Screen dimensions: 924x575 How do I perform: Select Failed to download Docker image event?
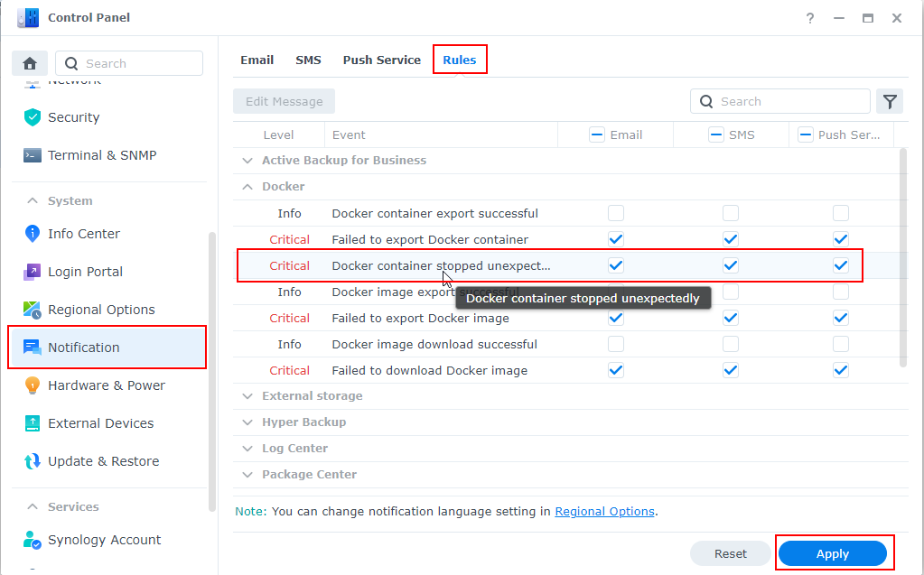click(430, 371)
